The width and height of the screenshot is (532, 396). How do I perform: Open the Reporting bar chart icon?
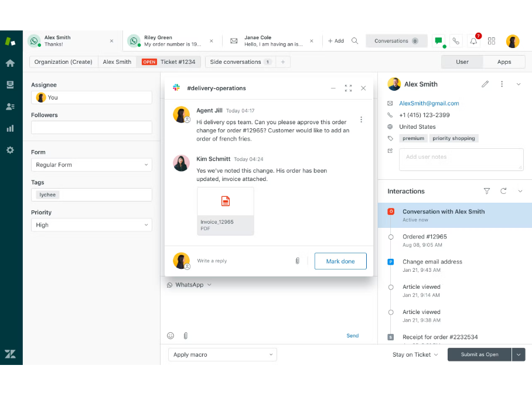(10, 128)
